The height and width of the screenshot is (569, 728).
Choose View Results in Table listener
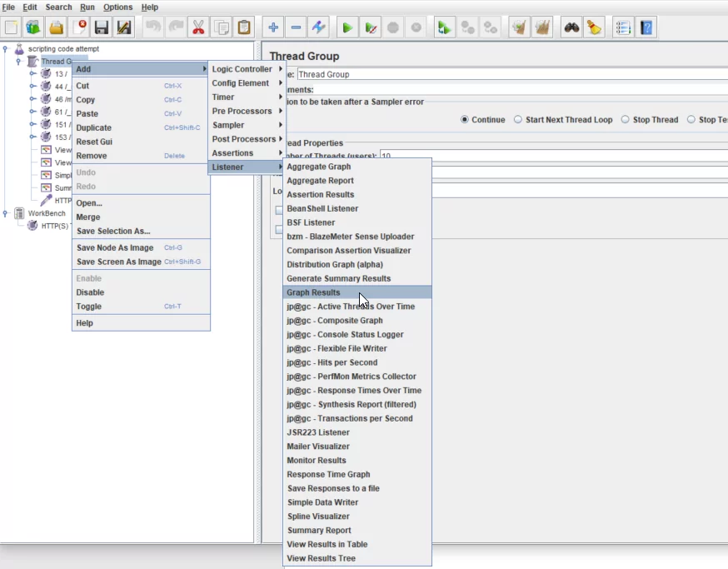click(x=357, y=544)
